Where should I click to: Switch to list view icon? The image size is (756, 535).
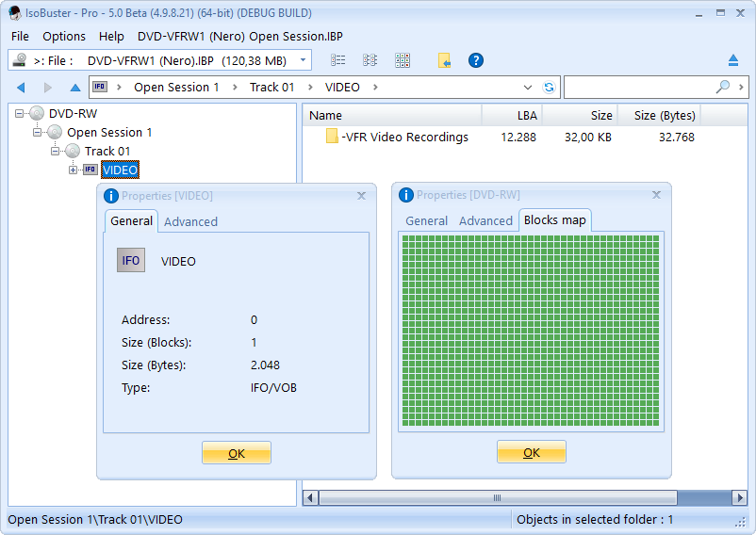point(338,60)
